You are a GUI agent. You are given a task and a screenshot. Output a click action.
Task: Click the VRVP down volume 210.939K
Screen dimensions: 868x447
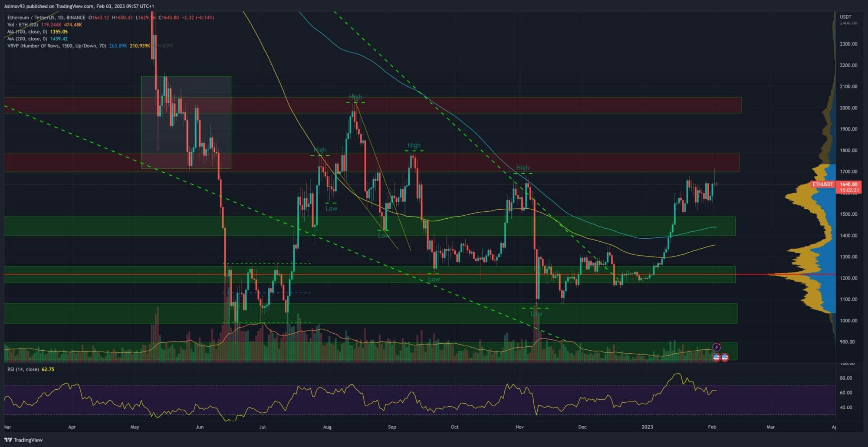140,46
